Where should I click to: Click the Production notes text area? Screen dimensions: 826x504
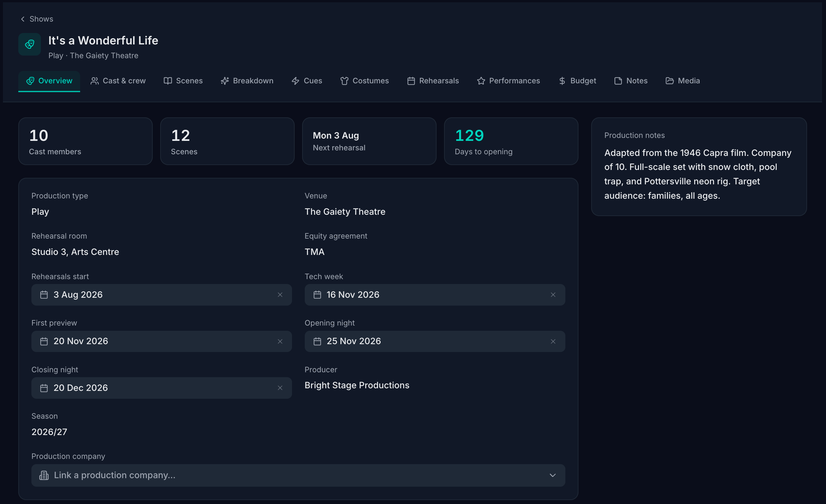(698, 174)
